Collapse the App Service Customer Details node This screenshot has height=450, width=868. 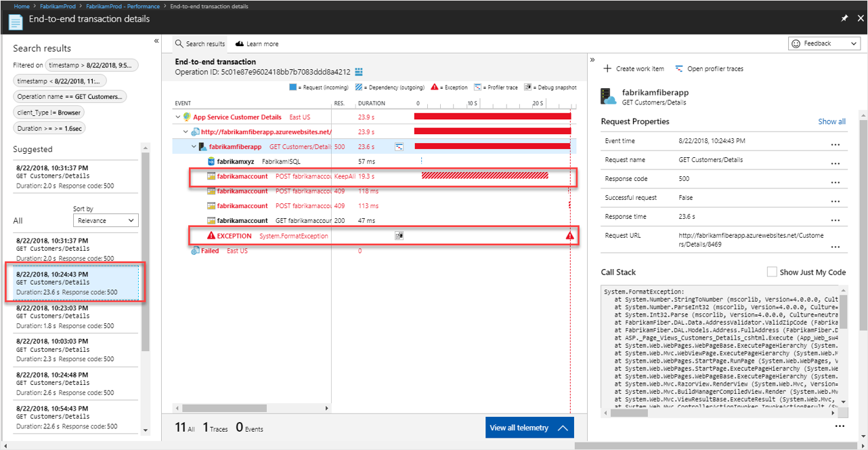[178, 117]
